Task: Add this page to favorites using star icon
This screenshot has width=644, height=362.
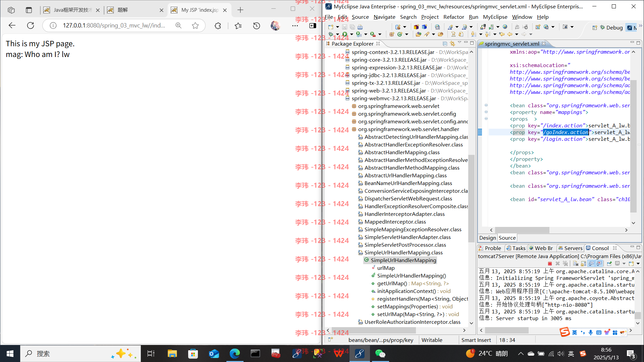Action: (195, 25)
